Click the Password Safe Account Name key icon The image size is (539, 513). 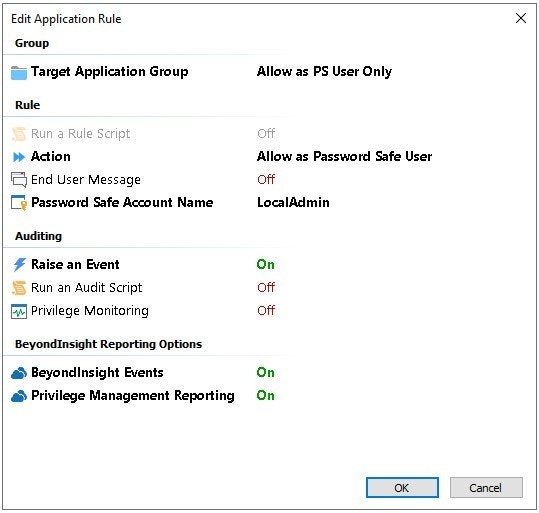(19, 203)
